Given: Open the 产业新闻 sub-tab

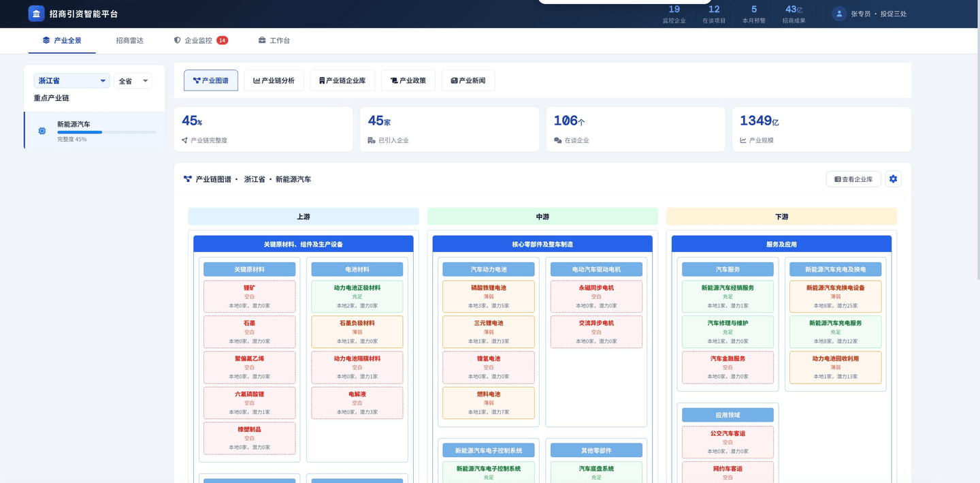Looking at the screenshot, I should coord(468,80).
